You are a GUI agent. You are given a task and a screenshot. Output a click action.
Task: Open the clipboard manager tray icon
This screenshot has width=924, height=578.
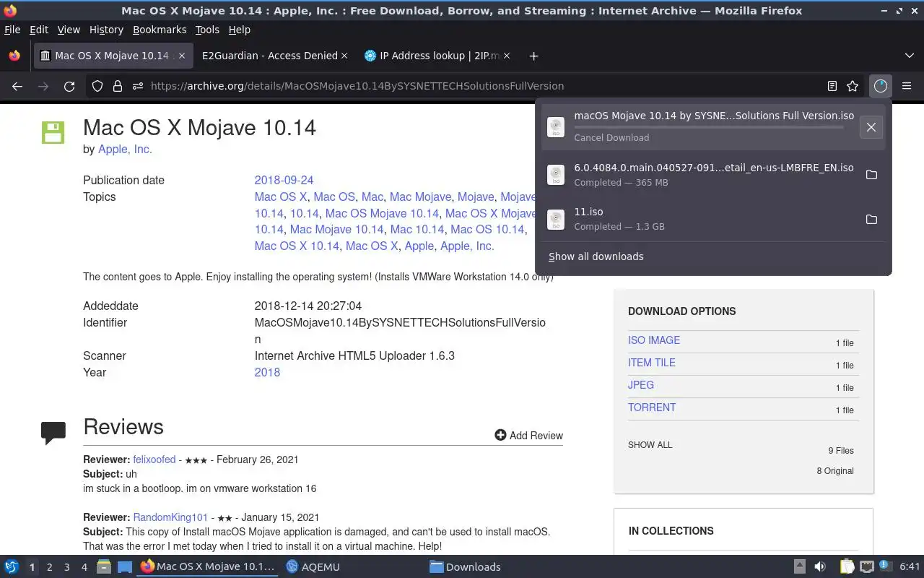(x=847, y=567)
